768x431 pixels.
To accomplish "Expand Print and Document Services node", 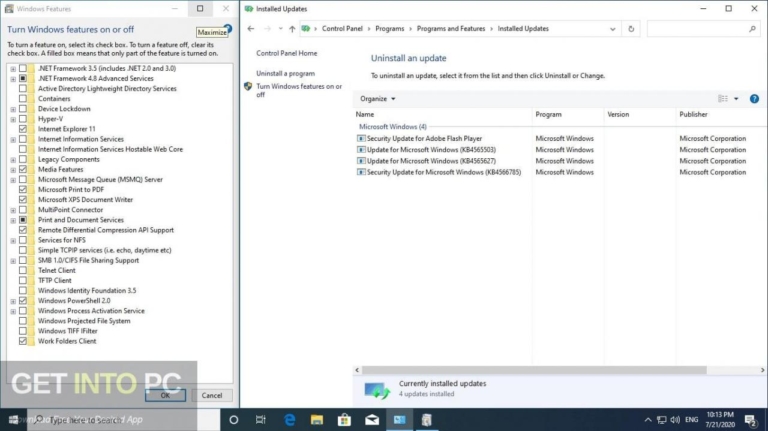I will [x=13, y=220].
